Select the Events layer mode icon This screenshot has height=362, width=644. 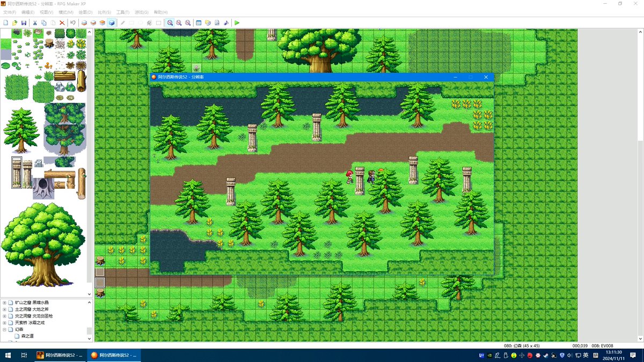tap(112, 23)
